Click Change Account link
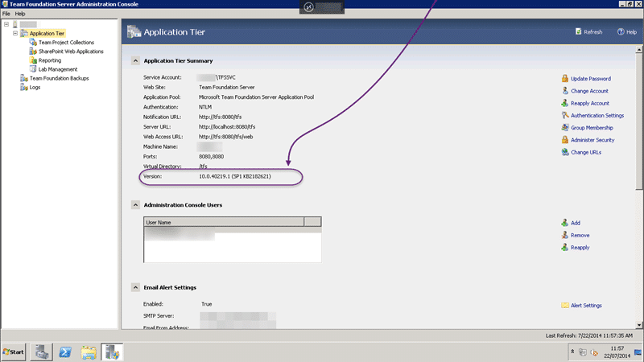This screenshot has width=644, height=362. tap(589, 91)
